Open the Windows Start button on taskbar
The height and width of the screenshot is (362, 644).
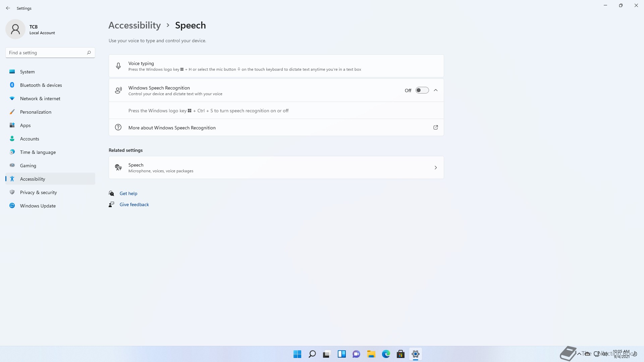coord(297,354)
